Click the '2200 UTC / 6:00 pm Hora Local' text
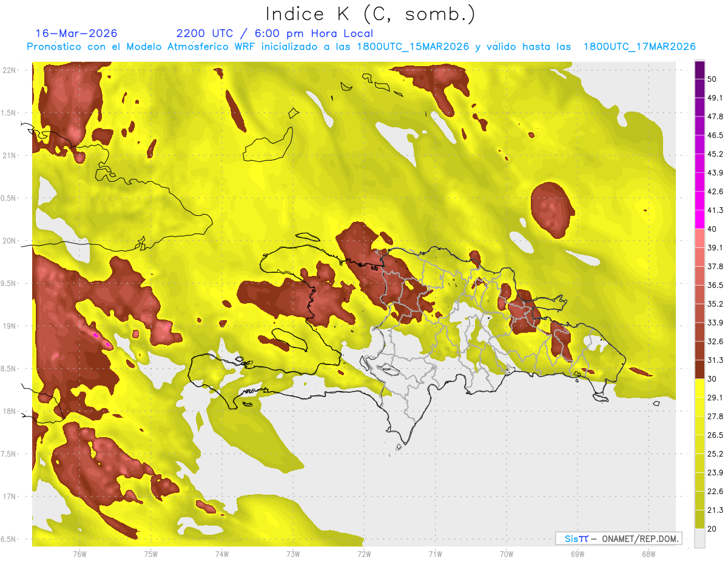Screen dimensions: 728x562 coord(275,33)
